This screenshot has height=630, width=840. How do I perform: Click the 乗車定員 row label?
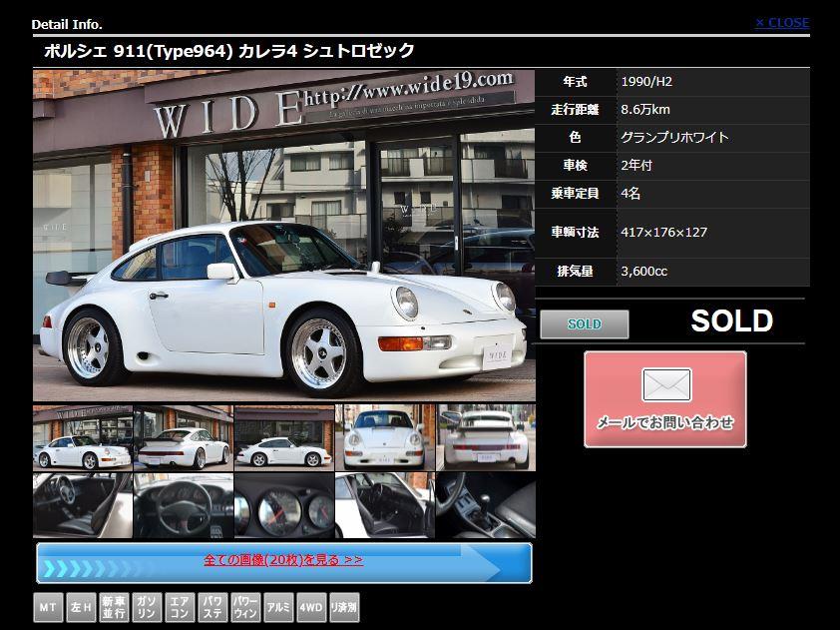coord(575,193)
